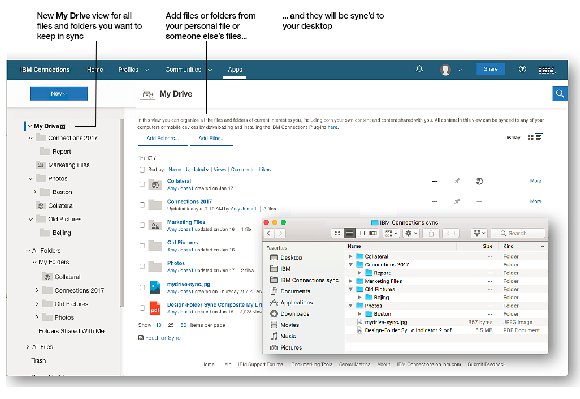Image resolution: width=580 pixels, height=399 pixels.
Task: Open Finder arrange-by dropdown
Action: click(391, 233)
